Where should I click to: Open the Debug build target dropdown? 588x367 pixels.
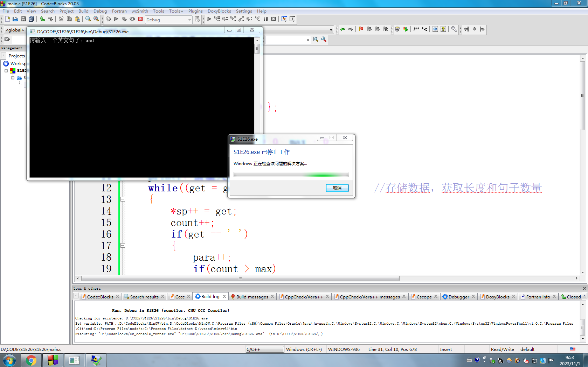tap(169, 20)
